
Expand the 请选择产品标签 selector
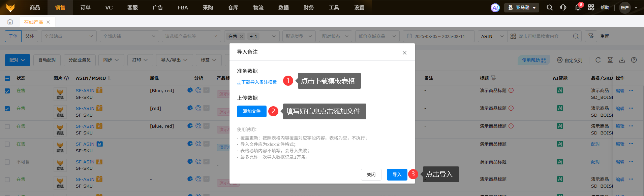pos(191,36)
